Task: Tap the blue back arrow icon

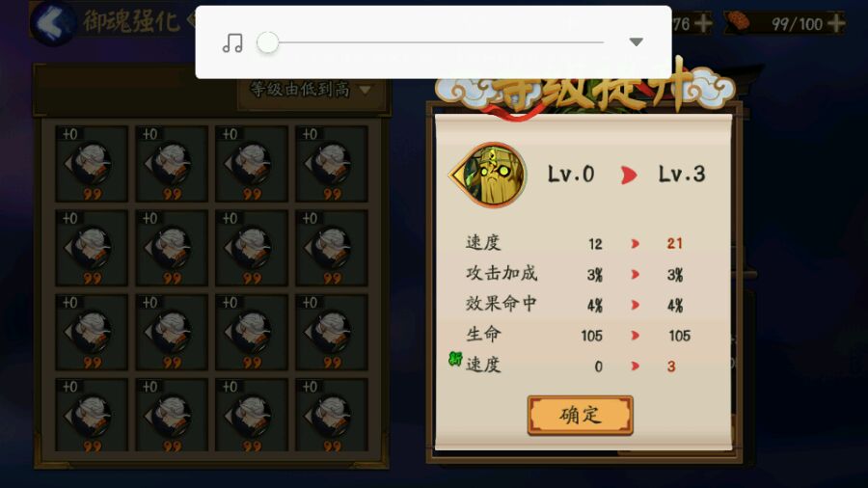Action: pyautogui.click(x=52, y=23)
